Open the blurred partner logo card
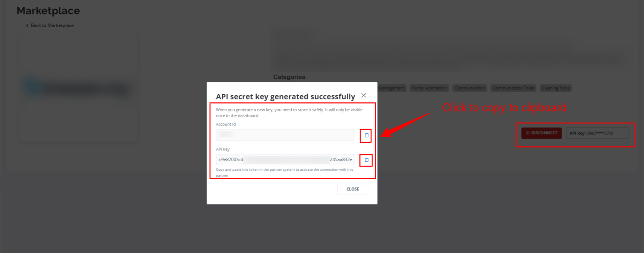Screen dimensions: 644x253 [79, 88]
